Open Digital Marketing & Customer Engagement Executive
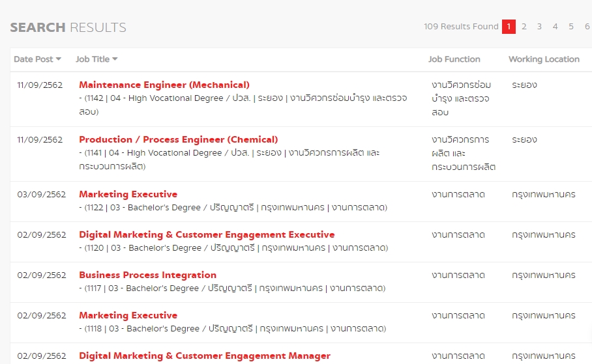Screen dimensions: 592x364 [x=207, y=234]
